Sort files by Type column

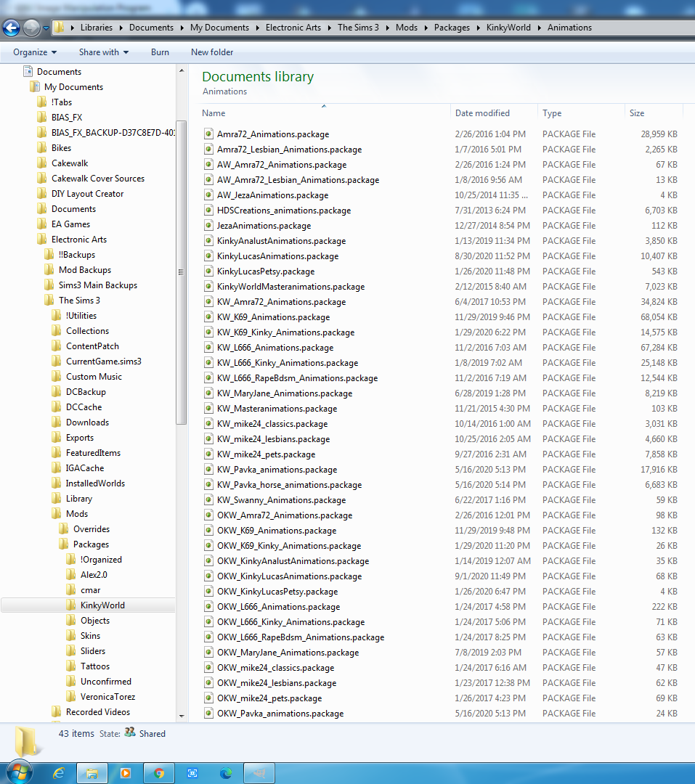pyautogui.click(x=552, y=113)
